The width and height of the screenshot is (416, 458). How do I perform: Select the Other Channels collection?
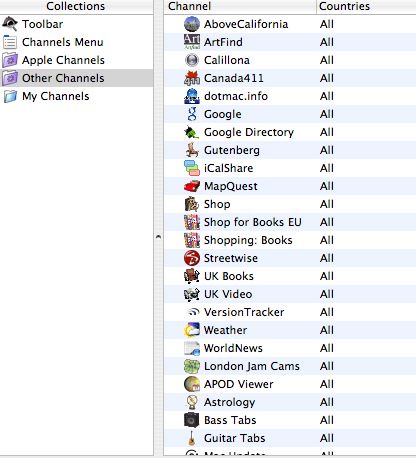pyautogui.click(x=77, y=78)
